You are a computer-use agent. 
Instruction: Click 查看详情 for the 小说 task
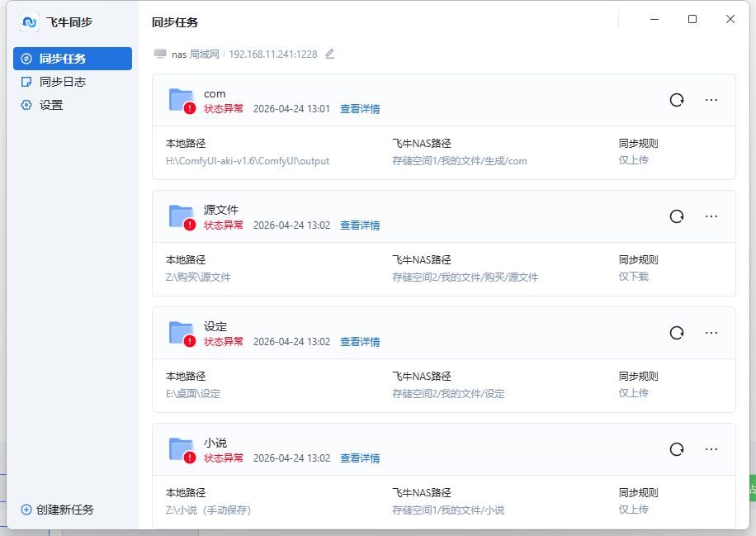tap(360, 458)
